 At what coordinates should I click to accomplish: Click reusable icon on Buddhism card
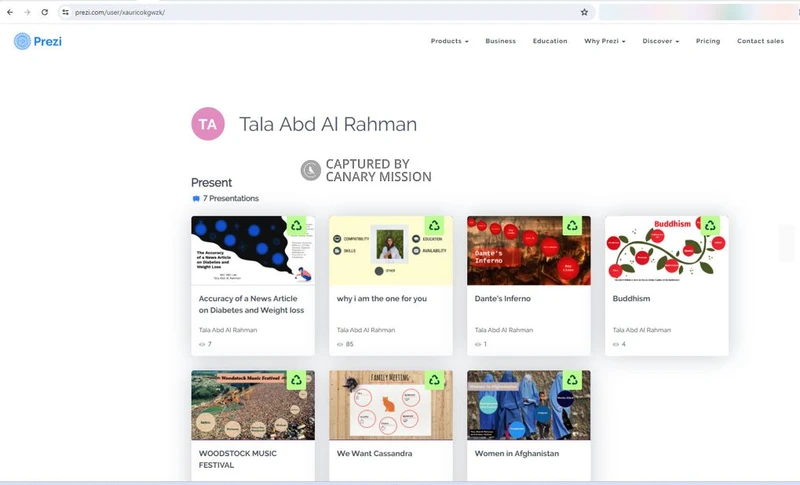pyautogui.click(x=710, y=225)
